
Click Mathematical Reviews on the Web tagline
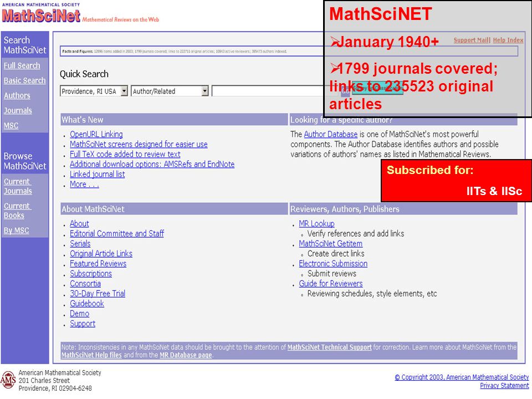pyautogui.click(x=120, y=20)
